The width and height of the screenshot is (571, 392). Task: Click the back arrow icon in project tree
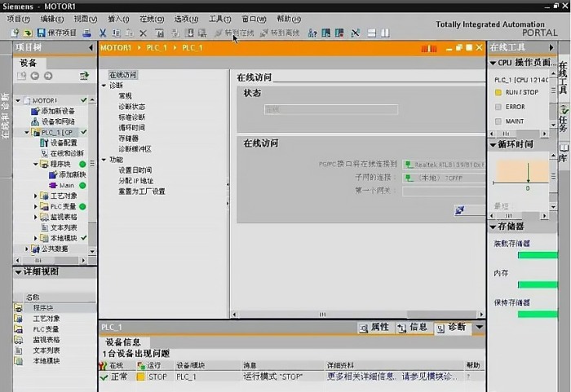(x=35, y=76)
